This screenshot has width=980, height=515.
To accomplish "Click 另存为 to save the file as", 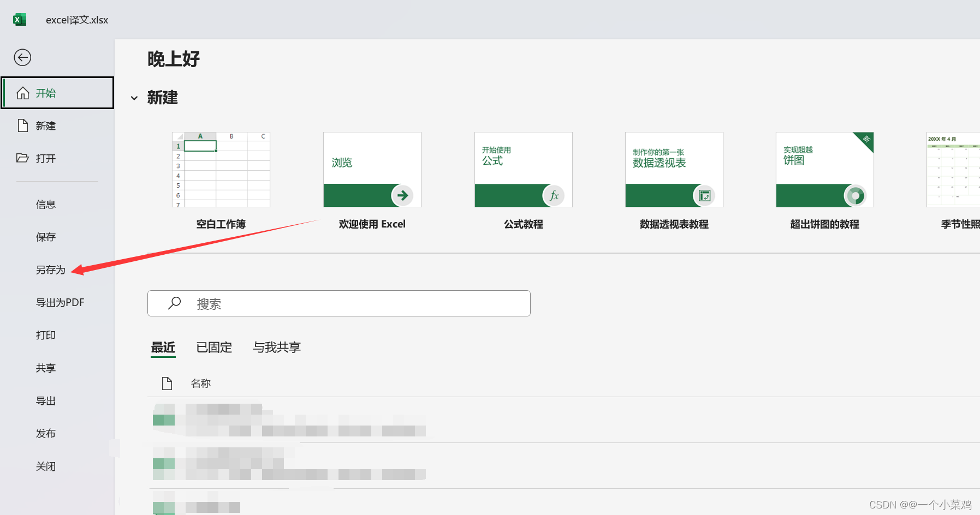I will click(x=51, y=270).
